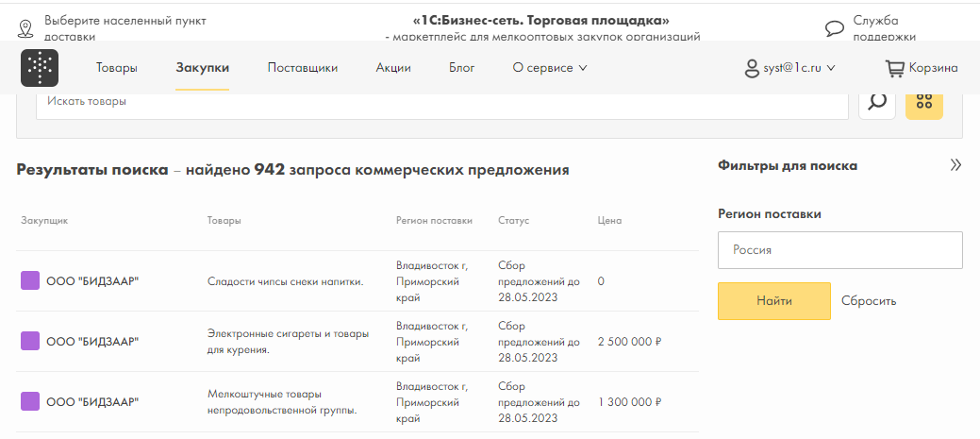Screen dimensions: 980x439
Task: Click the location pin icon
Action: coord(25,28)
